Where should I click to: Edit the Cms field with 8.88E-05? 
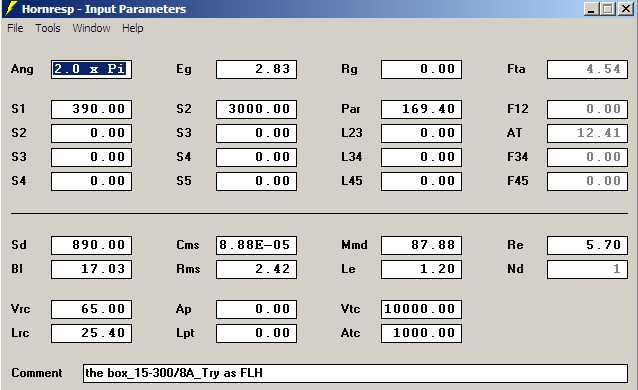(256, 245)
